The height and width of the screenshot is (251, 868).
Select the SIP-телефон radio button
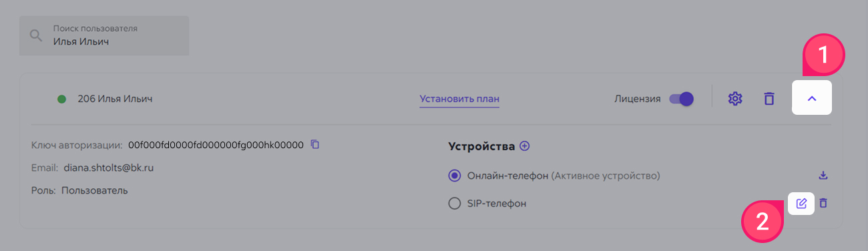click(455, 203)
